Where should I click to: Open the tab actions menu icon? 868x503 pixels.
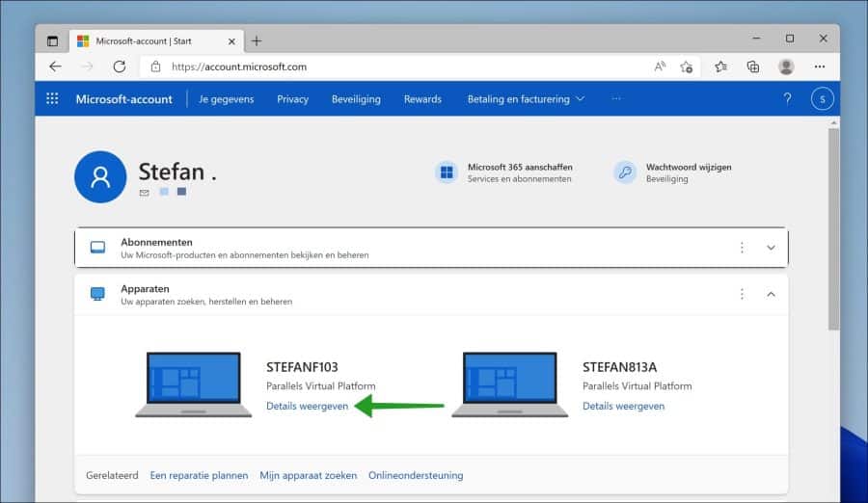(52, 40)
